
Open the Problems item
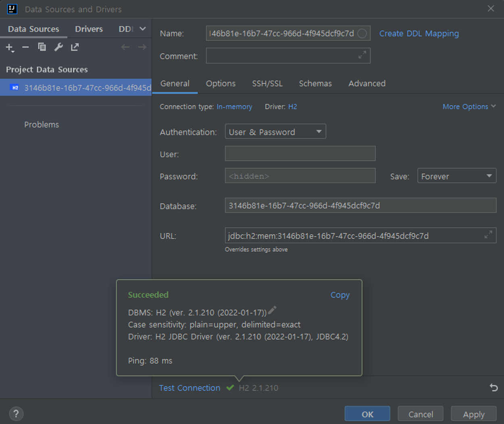[42, 125]
